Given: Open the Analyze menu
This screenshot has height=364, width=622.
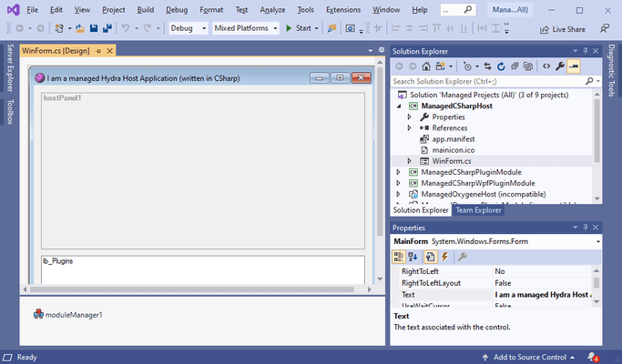Looking at the screenshot, I should 272,10.
